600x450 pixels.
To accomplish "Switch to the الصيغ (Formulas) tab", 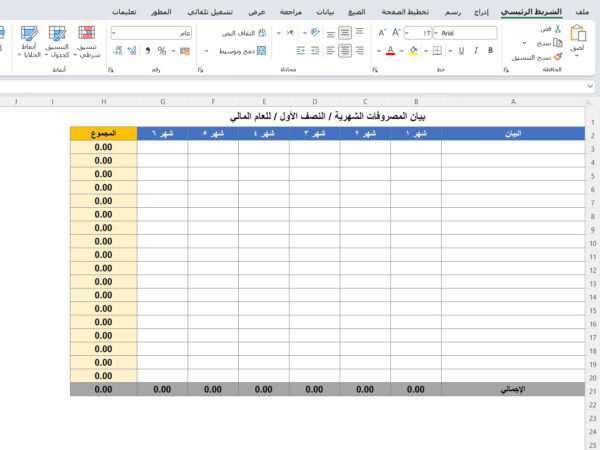I will click(357, 12).
